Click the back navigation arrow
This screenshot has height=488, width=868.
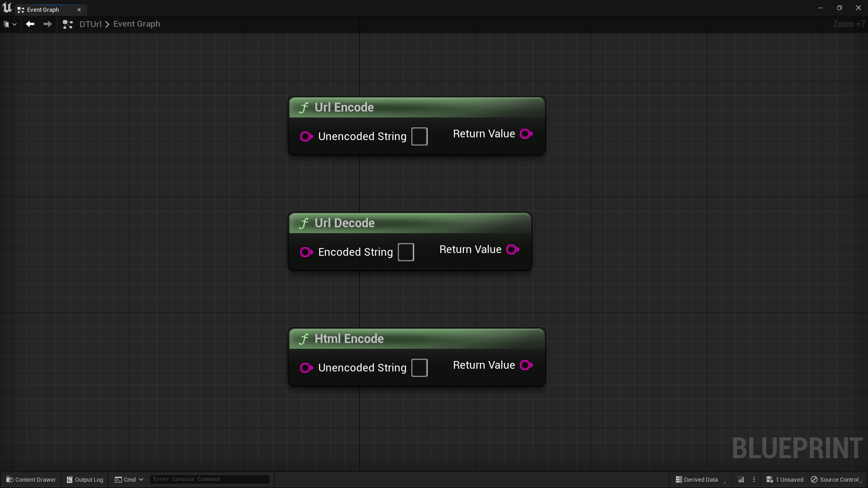click(x=30, y=24)
